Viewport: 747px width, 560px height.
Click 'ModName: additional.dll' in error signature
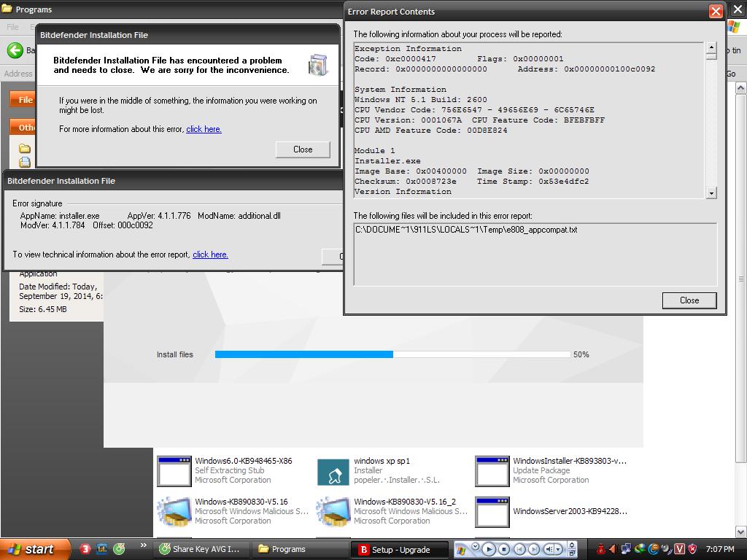[x=239, y=216]
